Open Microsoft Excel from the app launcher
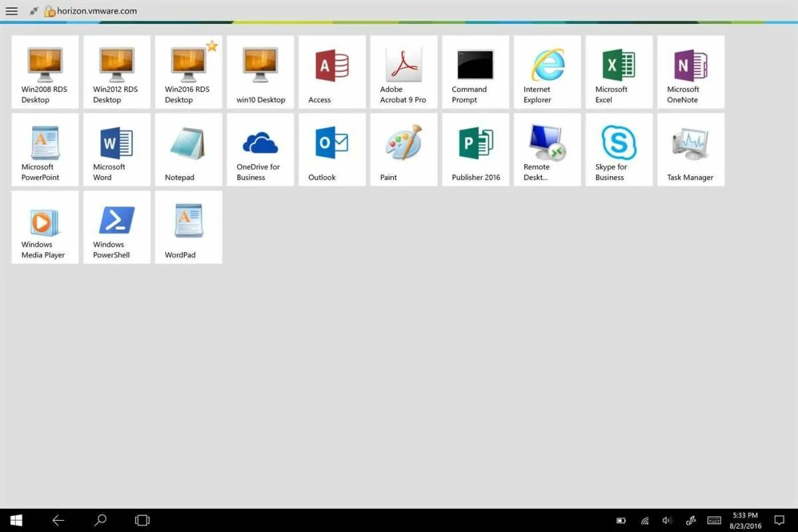 [618, 72]
